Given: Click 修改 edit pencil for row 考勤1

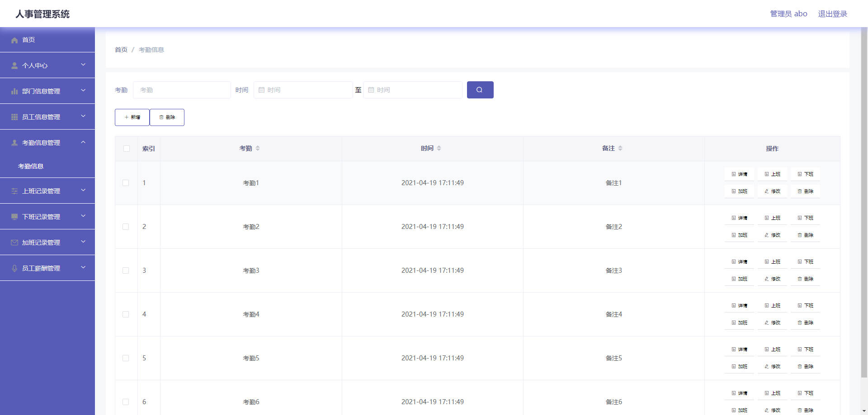Looking at the screenshot, I should (772, 191).
